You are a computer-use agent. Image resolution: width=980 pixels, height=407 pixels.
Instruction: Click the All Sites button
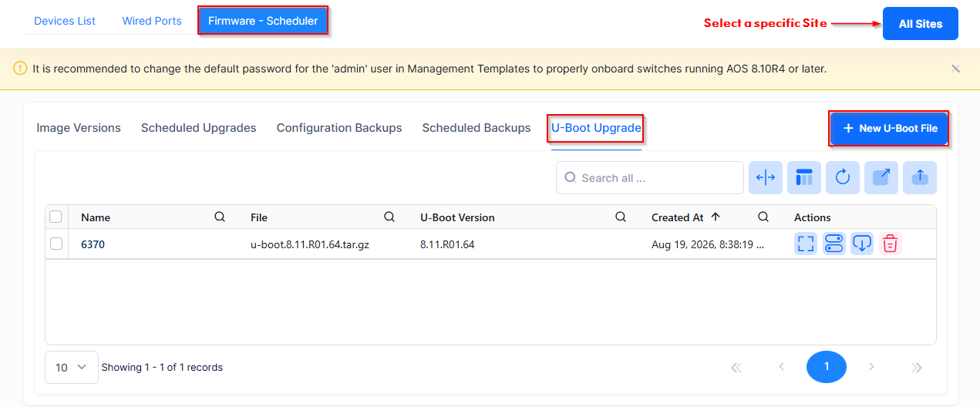tap(921, 24)
